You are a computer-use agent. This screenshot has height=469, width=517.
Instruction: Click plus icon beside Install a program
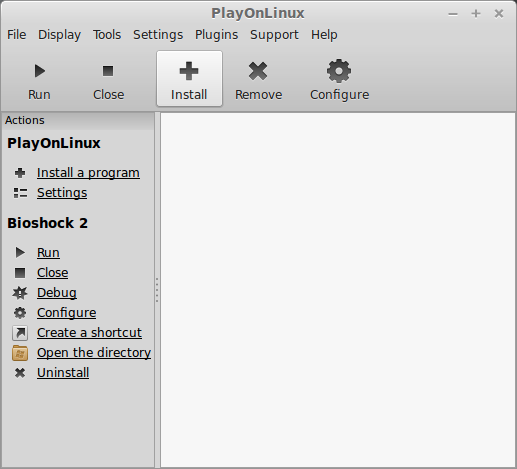point(20,173)
